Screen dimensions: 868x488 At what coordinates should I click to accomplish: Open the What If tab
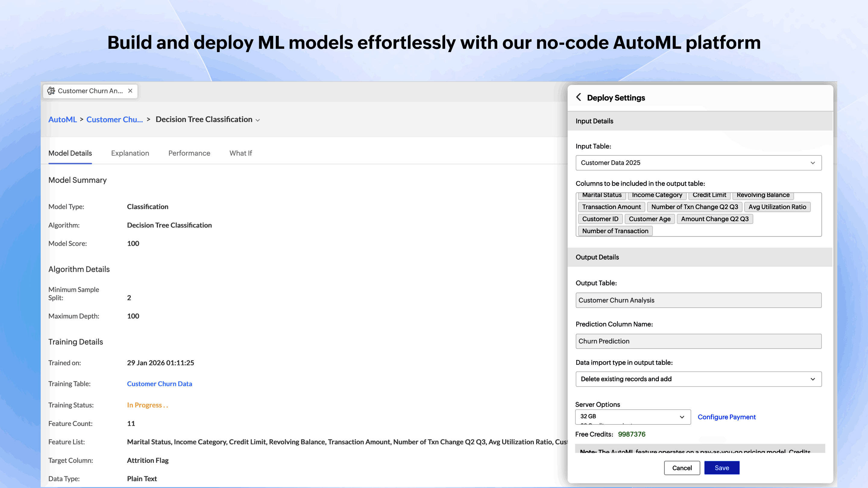click(x=241, y=153)
